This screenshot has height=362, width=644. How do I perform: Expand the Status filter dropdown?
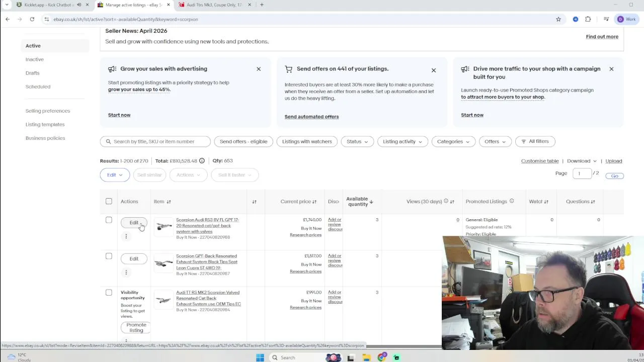357,141
